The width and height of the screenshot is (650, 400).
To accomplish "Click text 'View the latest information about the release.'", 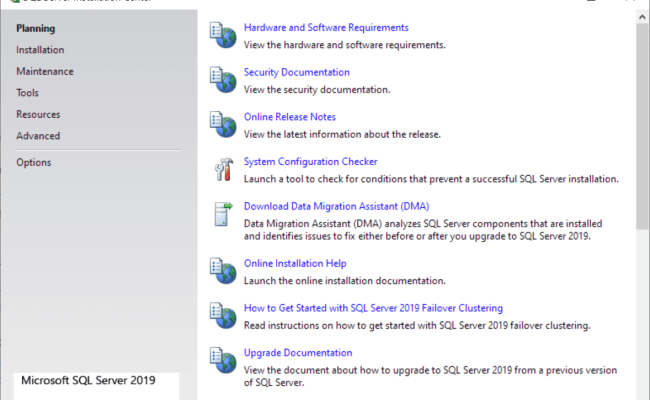I will coord(342,134).
